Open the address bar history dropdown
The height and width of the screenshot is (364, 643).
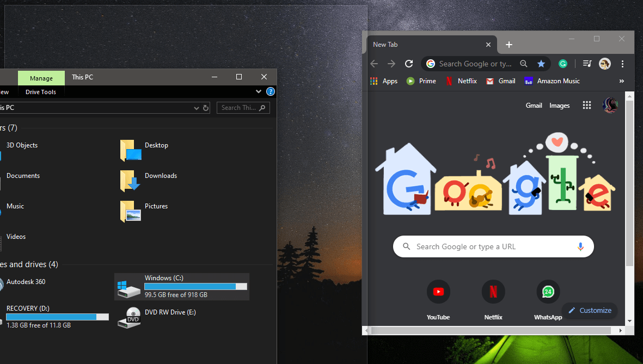click(x=197, y=108)
